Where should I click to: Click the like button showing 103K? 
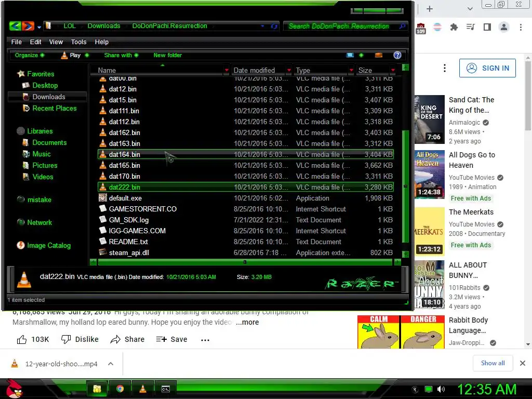click(33, 339)
